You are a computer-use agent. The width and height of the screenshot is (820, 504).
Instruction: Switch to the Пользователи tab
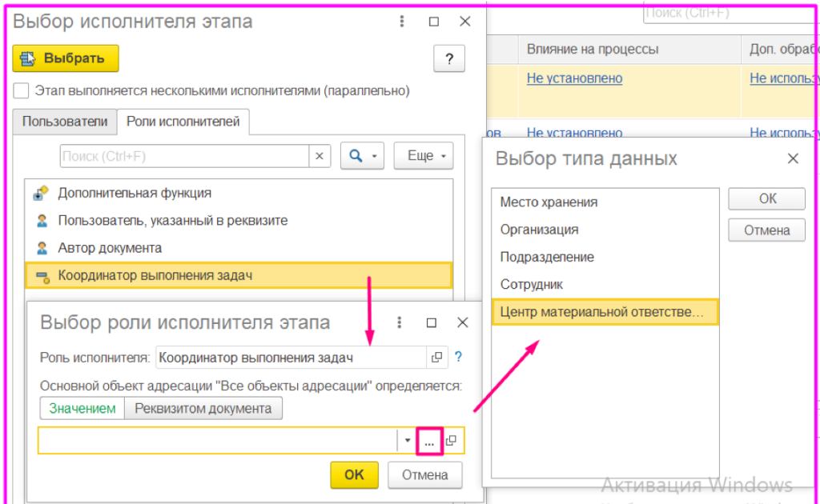click(x=64, y=122)
